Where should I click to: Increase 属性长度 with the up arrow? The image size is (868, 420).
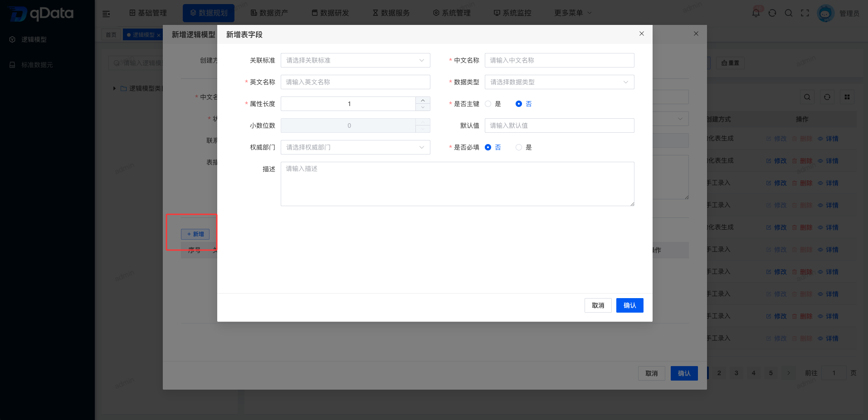[x=423, y=100]
